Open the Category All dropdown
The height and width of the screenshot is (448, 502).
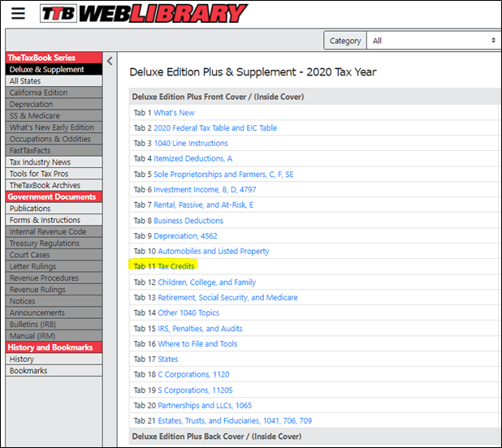click(434, 41)
